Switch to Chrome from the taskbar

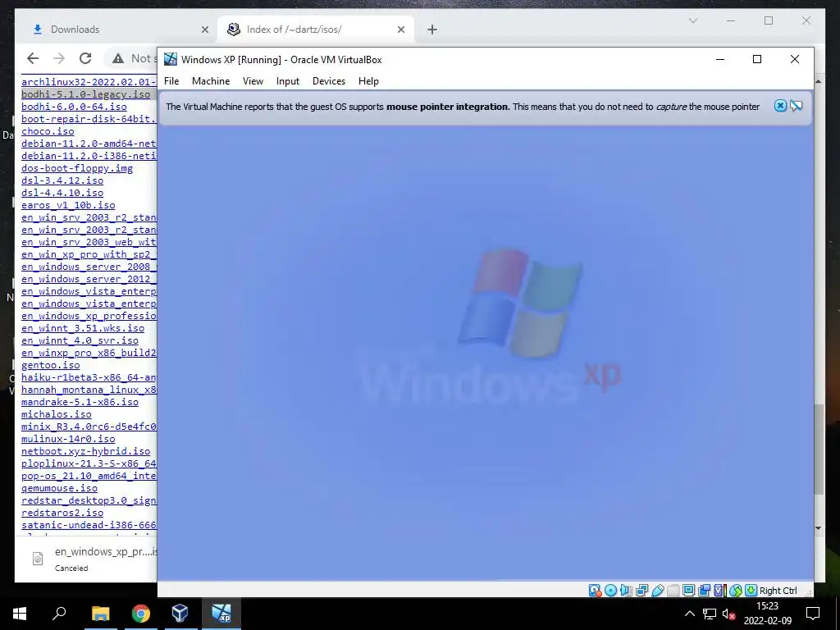pyautogui.click(x=141, y=614)
